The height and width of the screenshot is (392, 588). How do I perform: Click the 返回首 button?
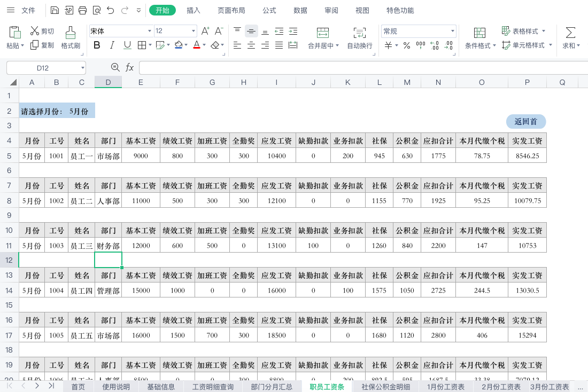525,121
